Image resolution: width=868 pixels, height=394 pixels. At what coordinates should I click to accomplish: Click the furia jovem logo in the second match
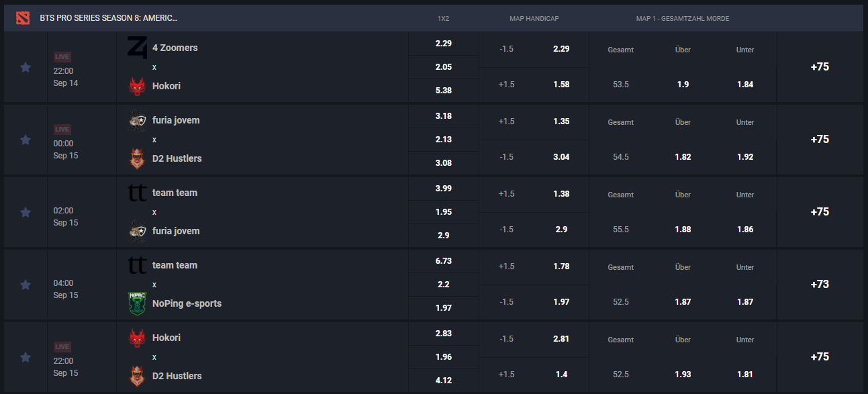pyautogui.click(x=137, y=120)
